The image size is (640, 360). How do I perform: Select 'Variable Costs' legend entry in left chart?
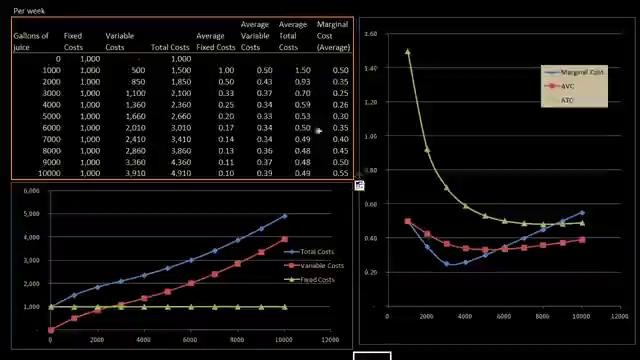[314, 266]
